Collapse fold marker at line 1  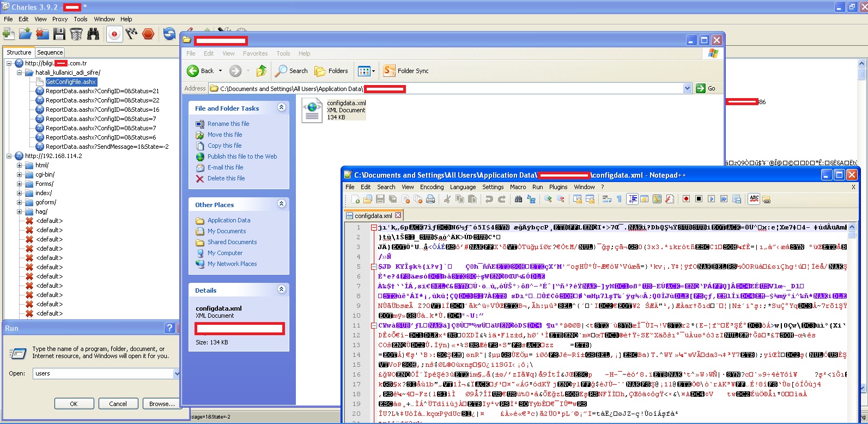(374, 227)
